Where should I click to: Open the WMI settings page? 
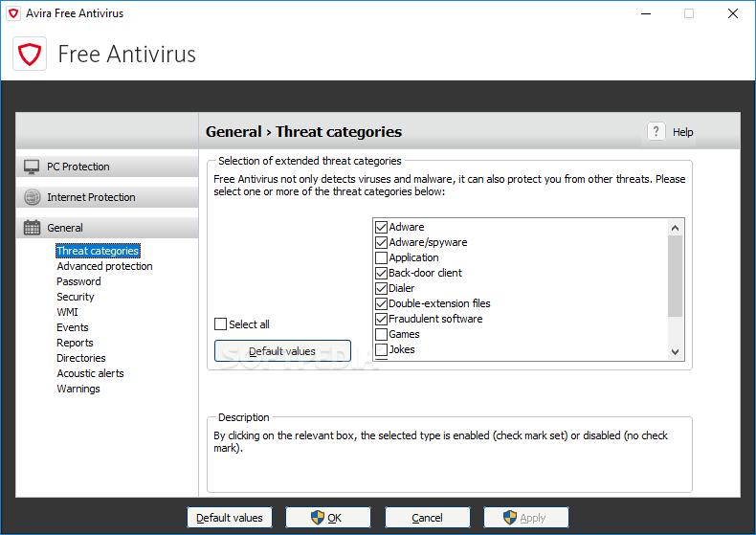click(x=67, y=312)
